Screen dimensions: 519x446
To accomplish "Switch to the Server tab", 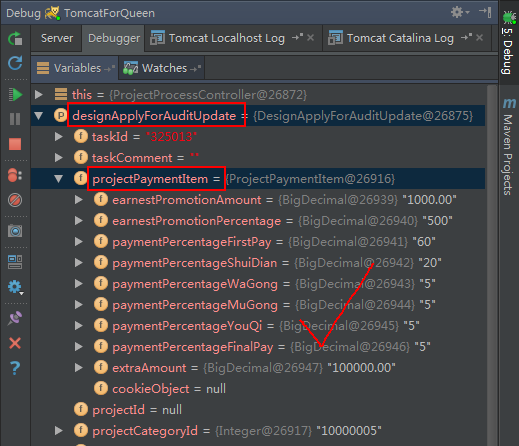I will pyautogui.click(x=57, y=38).
